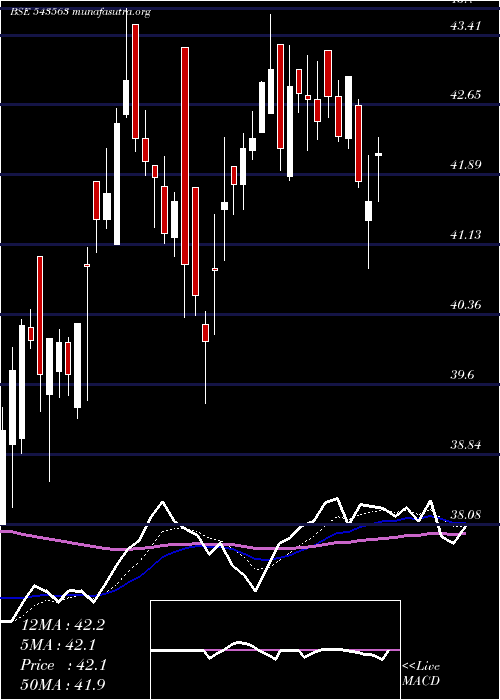Click the 38.84 price axis label
The height and width of the screenshot is (700, 500).
(466, 445)
